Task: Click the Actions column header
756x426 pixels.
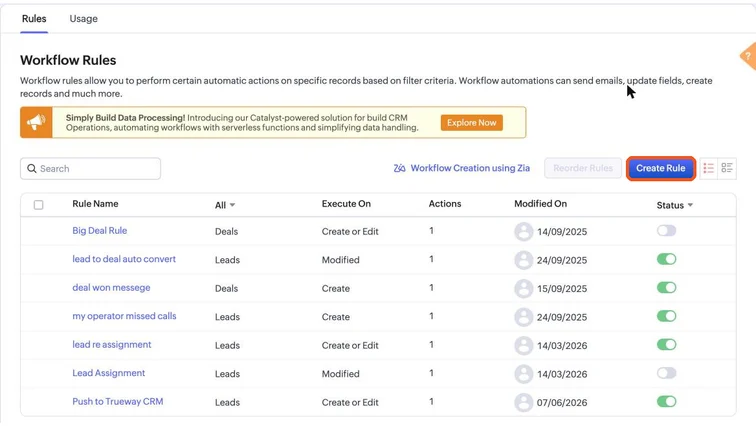Action: 445,204
